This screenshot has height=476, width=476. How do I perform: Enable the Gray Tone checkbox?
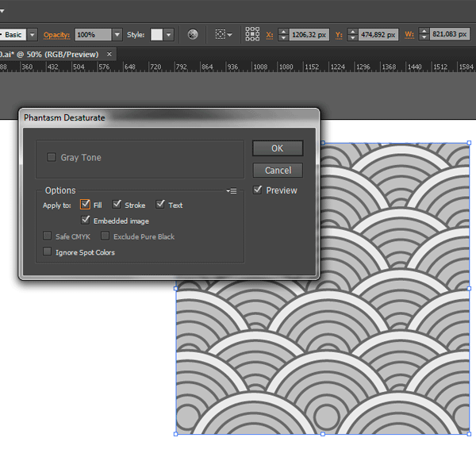[x=52, y=157]
